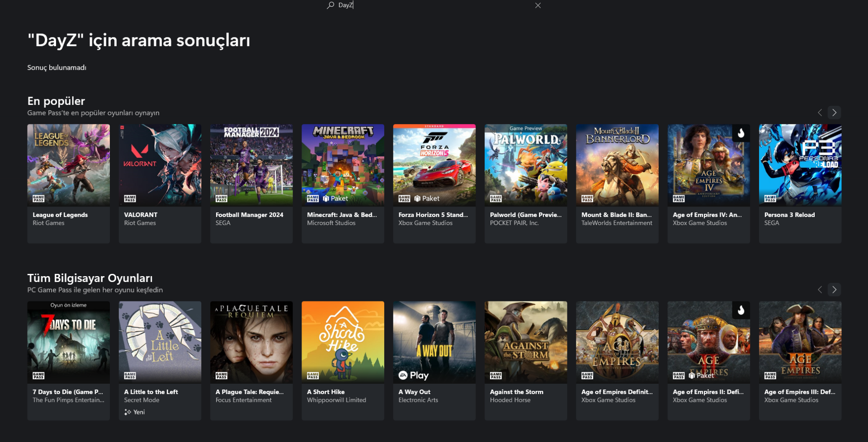
Task: Click the A Short Hike title
Action: (326, 392)
